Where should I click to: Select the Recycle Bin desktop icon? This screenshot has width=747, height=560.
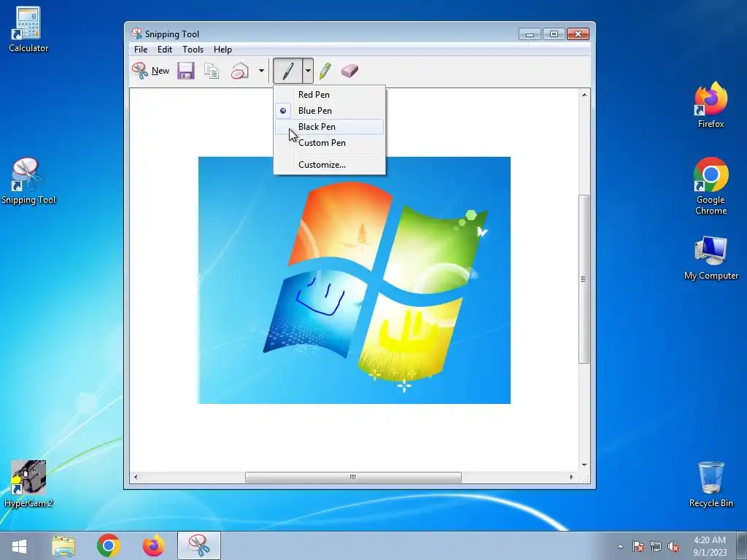pos(711,484)
